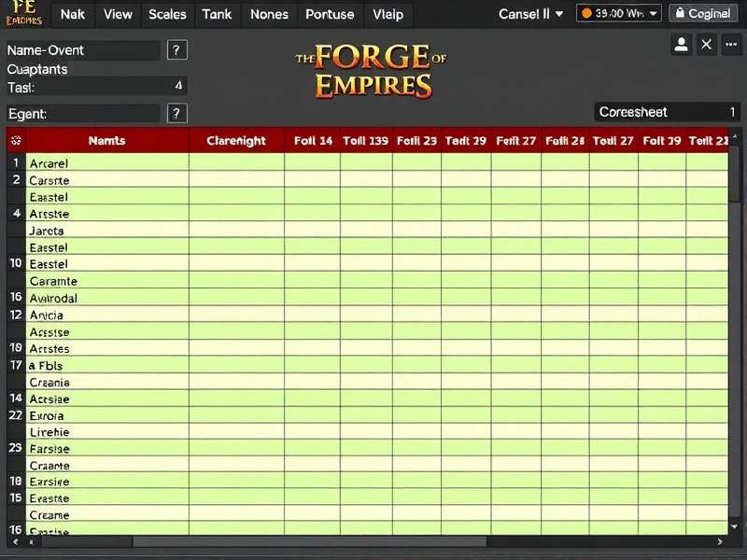Open the Nones menu
This screenshot has height=560, width=747.
(269, 14)
